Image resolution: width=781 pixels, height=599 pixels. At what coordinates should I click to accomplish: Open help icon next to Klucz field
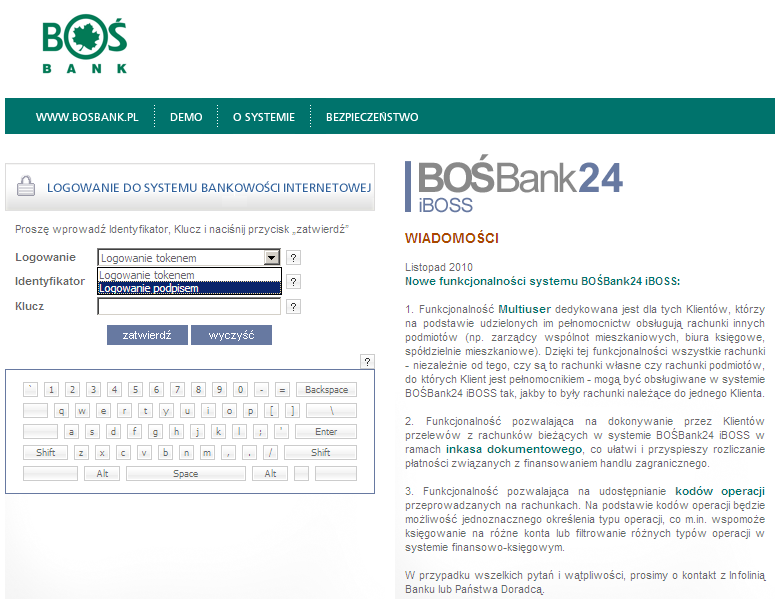(293, 307)
